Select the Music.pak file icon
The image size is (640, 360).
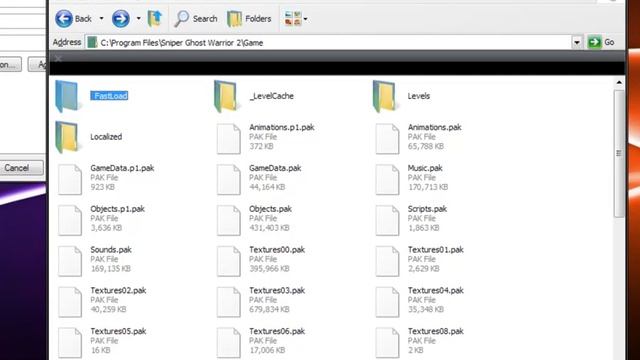[x=387, y=180]
